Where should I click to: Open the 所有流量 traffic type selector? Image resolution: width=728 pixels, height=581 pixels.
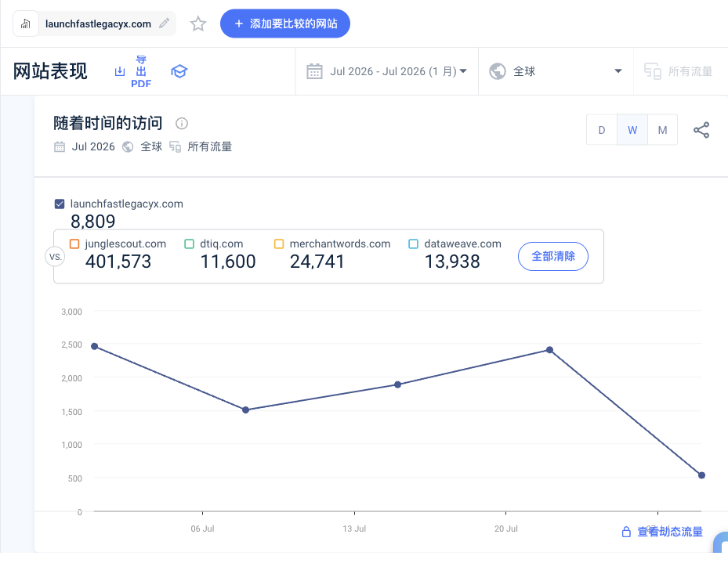point(679,71)
